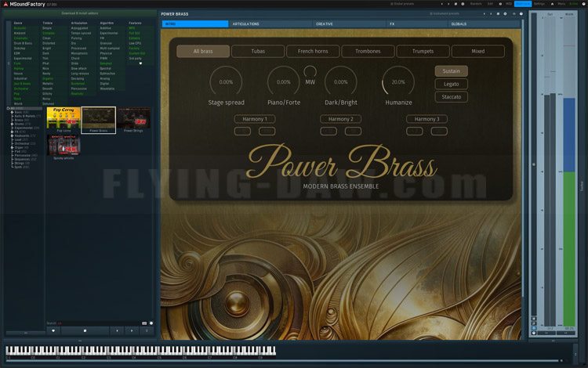The width and height of the screenshot is (588, 368).
Task: Click the Random button in the top toolbar
Action: click(476, 4)
